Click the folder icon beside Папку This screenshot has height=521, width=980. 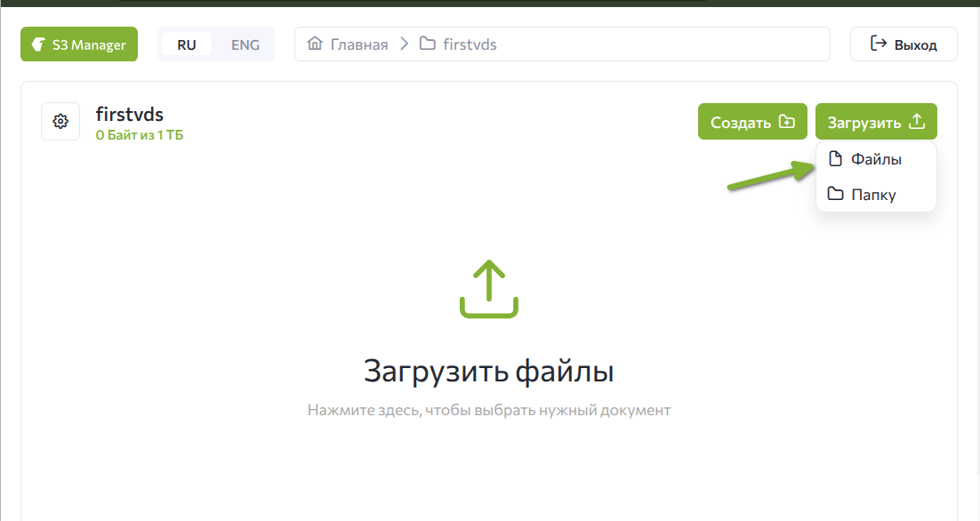(x=835, y=194)
